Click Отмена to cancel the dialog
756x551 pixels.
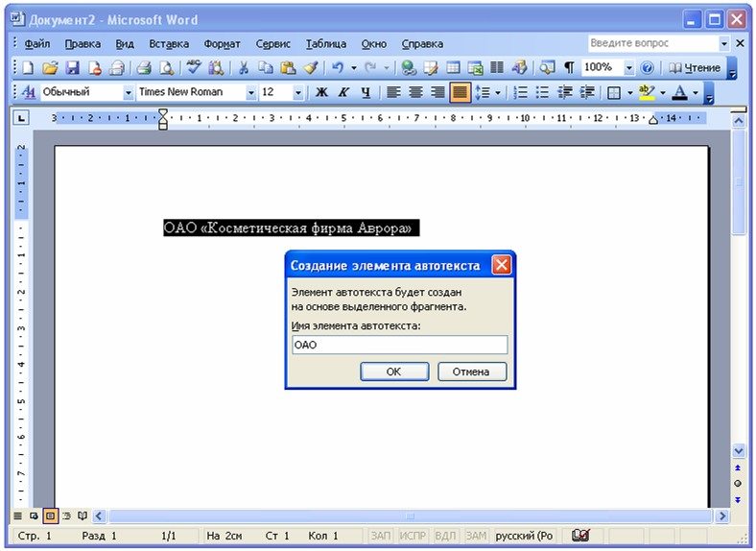tap(471, 371)
